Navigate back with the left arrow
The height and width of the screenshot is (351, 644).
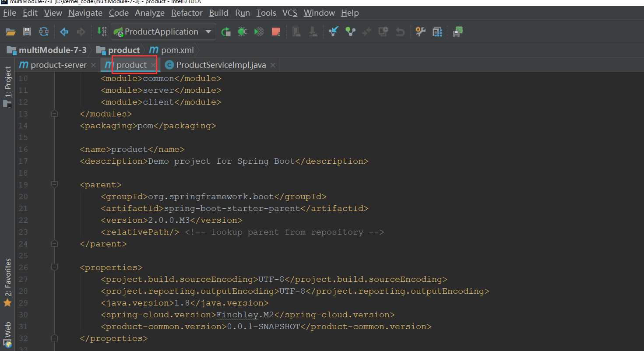point(64,32)
